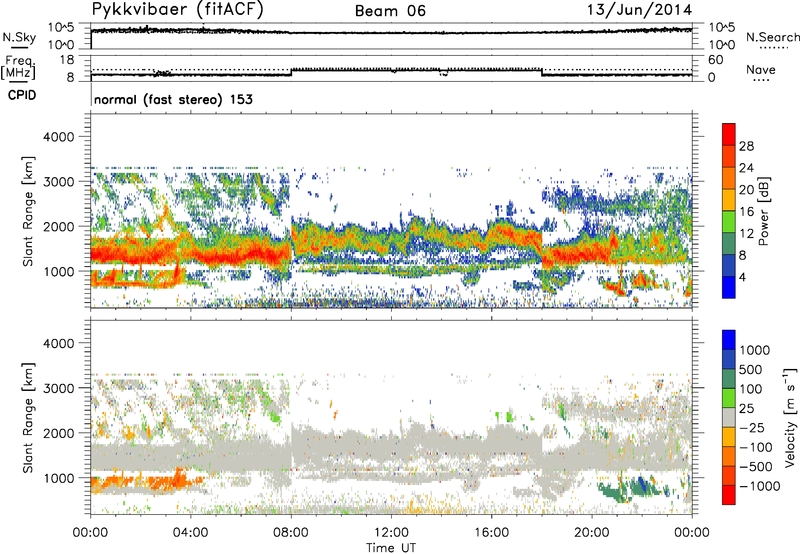Viewport: 800px width, 554px height.
Task: Click the 18 tick on frequency axis
Action: [66, 60]
